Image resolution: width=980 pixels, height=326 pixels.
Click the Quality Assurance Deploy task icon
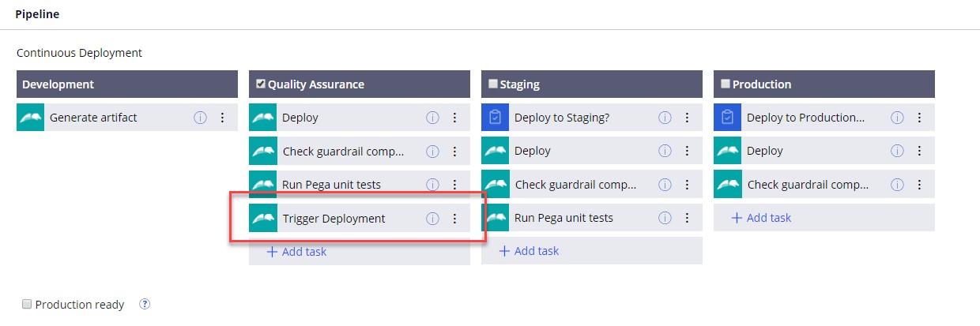[x=262, y=118]
